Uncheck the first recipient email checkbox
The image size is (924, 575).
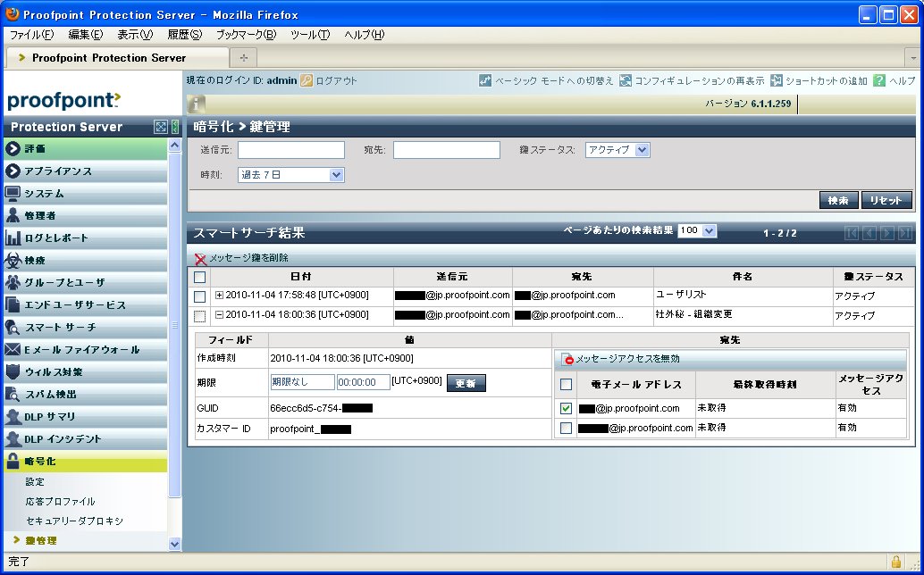(566, 408)
